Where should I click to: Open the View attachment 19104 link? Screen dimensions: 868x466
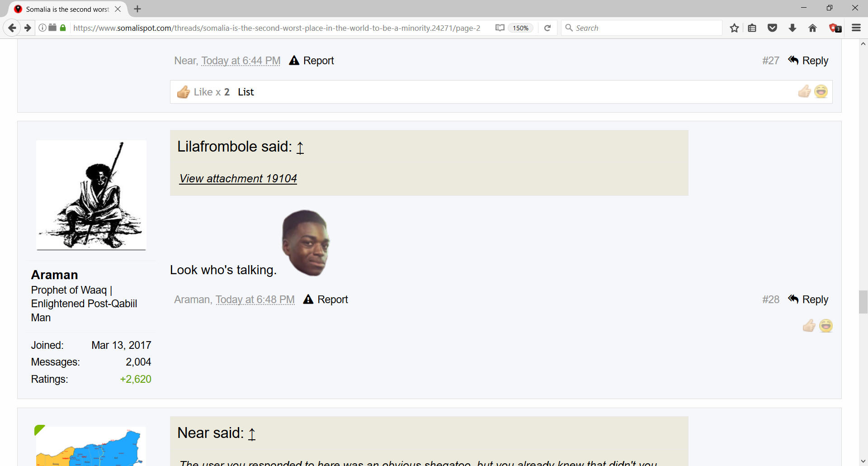pos(238,179)
